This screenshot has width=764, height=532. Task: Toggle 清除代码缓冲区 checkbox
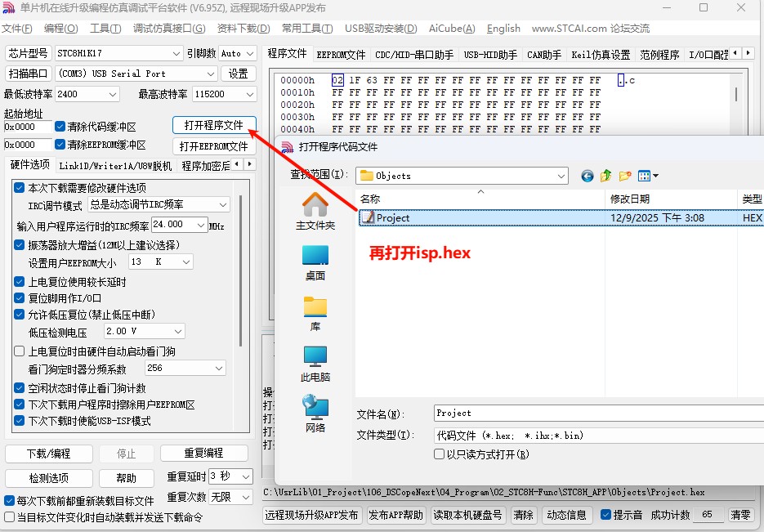60,127
